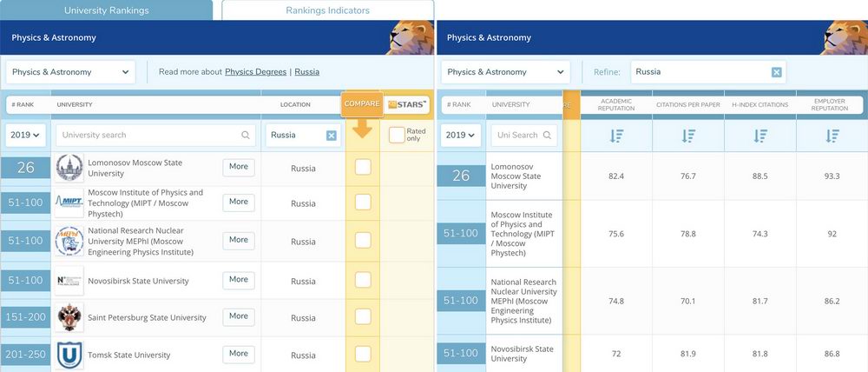Click MIPT citations per paper value 78.8
The height and width of the screenshot is (372, 868).
click(688, 234)
